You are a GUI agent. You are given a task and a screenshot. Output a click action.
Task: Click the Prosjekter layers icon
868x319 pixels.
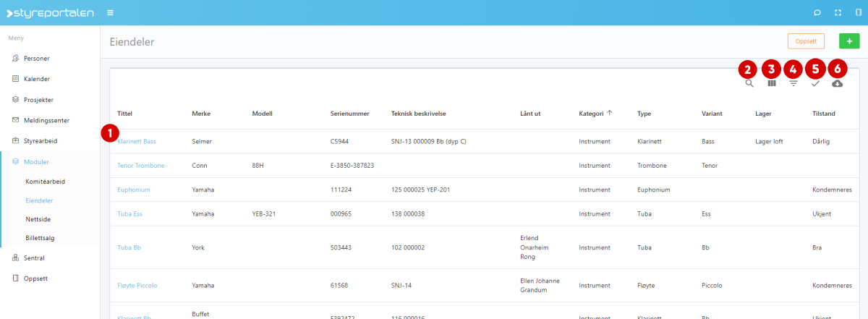pyautogui.click(x=16, y=99)
